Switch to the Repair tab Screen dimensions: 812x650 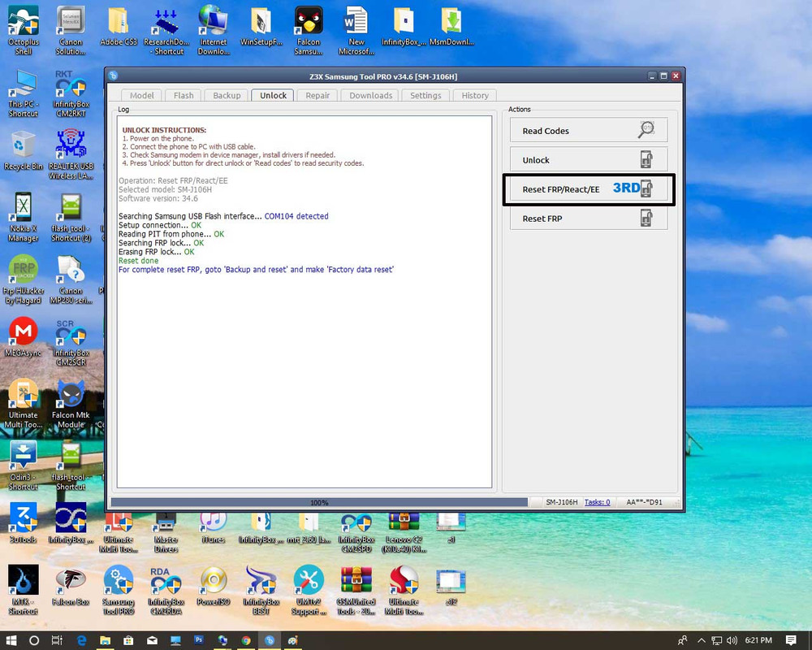(317, 95)
